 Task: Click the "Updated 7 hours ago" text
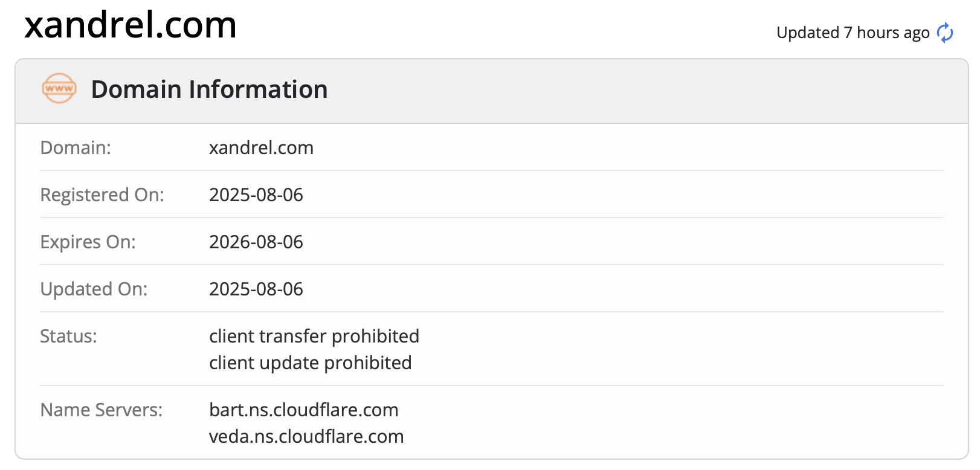pyautogui.click(x=853, y=33)
